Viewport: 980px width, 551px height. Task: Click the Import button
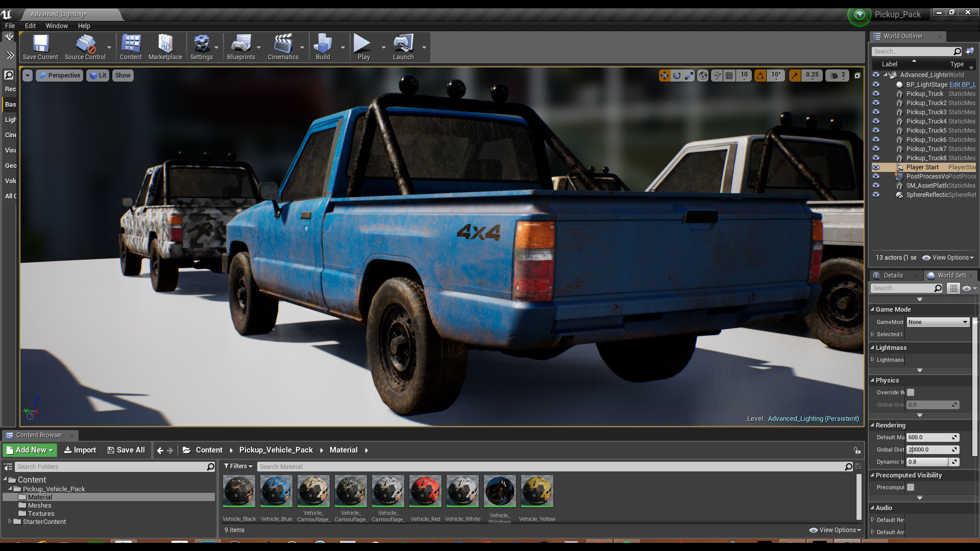80,450
